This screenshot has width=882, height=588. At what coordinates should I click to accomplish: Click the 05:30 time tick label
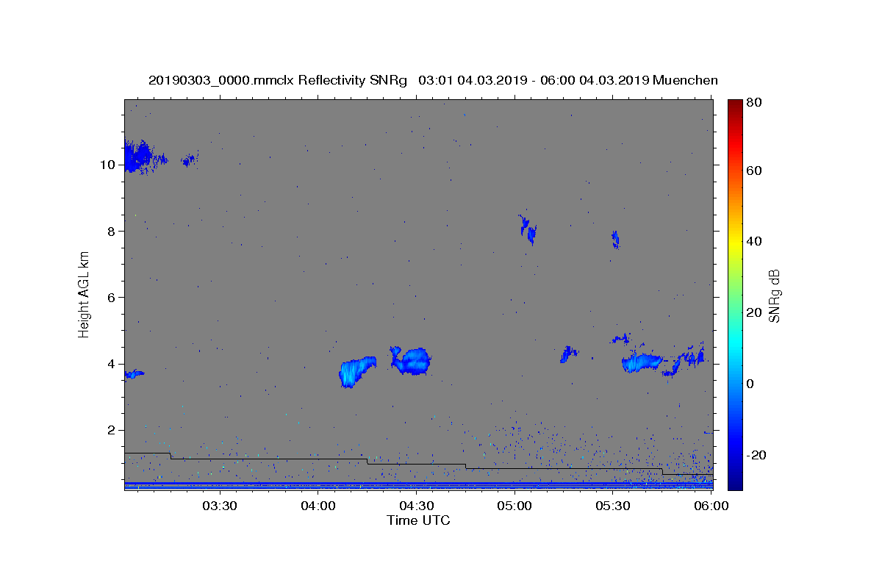click(613, 506)
